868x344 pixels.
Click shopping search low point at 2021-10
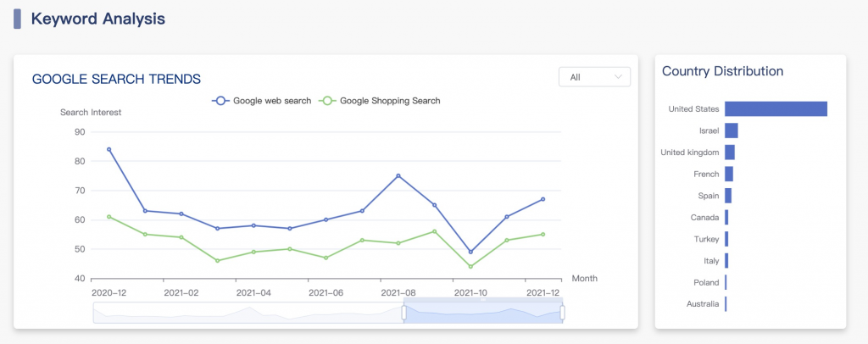(470, 267)
